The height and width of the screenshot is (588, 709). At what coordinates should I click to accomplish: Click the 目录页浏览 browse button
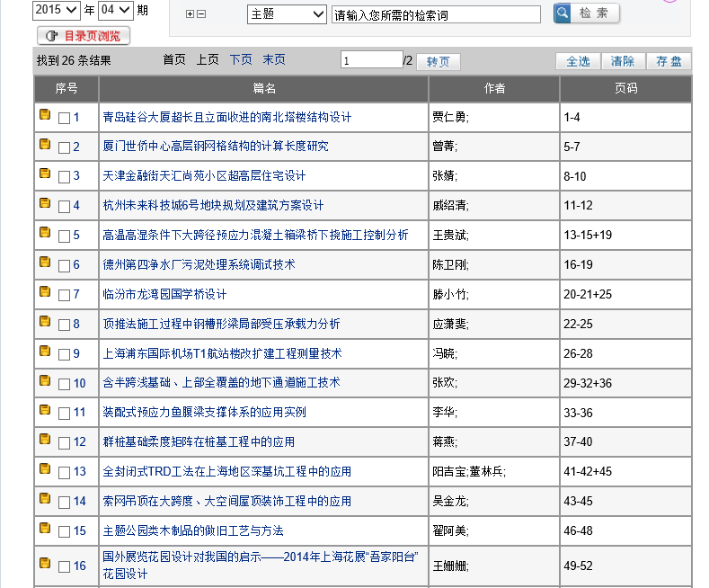click(84, 36)
